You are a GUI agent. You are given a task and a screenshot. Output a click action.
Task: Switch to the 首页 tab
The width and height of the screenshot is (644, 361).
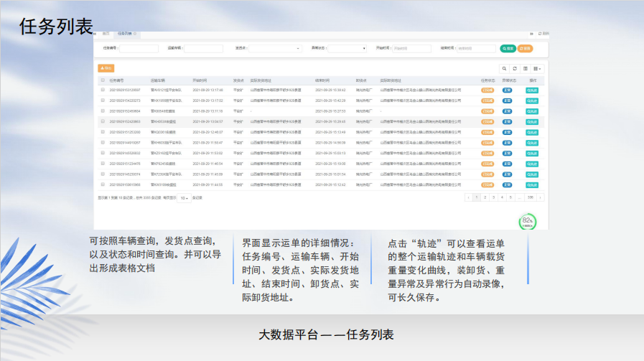[x=106, y=34]
